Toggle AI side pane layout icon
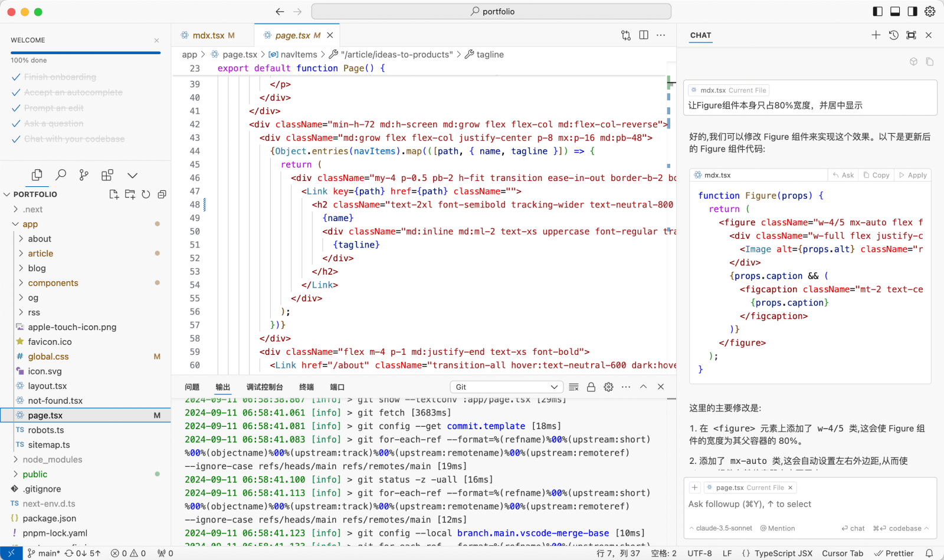The height and width of the screenshot is (560, 944). click(913, 11)
